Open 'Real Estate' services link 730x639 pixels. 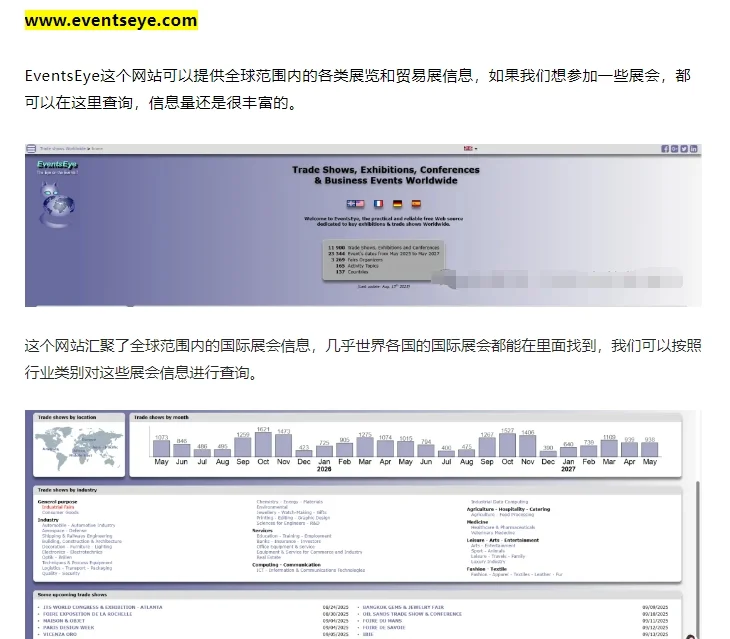[269, 557]
